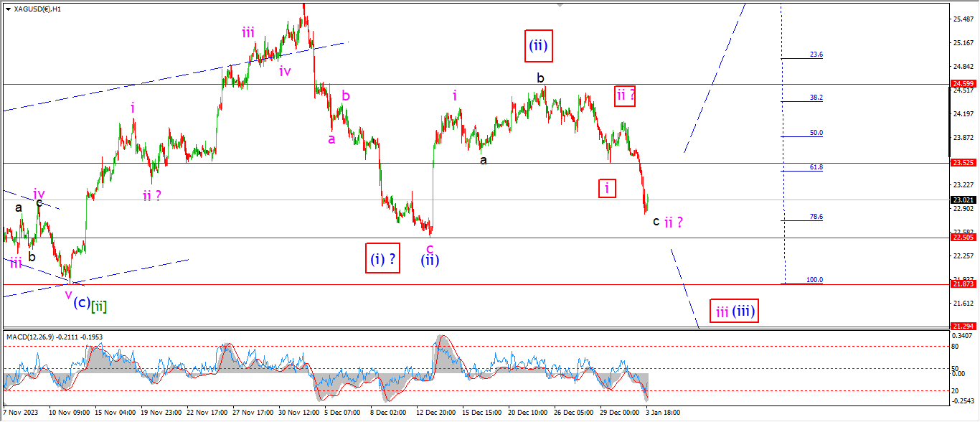Select the red 22.505 price level tag
Image resolution: width=980 pixels, height=422 pixels.
[962, 238]
